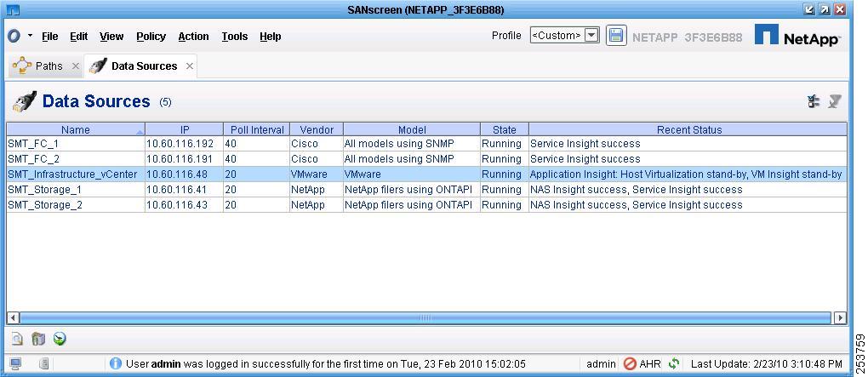Click the scroll right arrow of the table
The width and height of the screenshot is (868, 377).
840,317
